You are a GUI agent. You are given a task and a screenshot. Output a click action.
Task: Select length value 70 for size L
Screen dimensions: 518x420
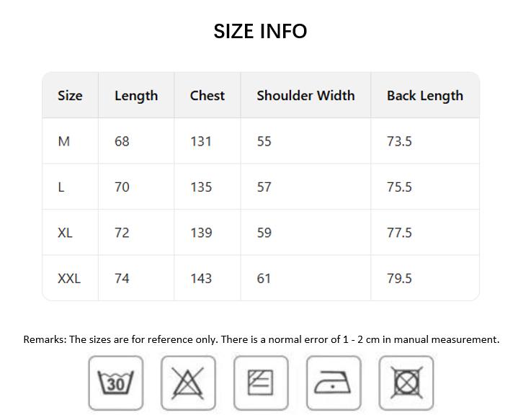tap(122, 187)
